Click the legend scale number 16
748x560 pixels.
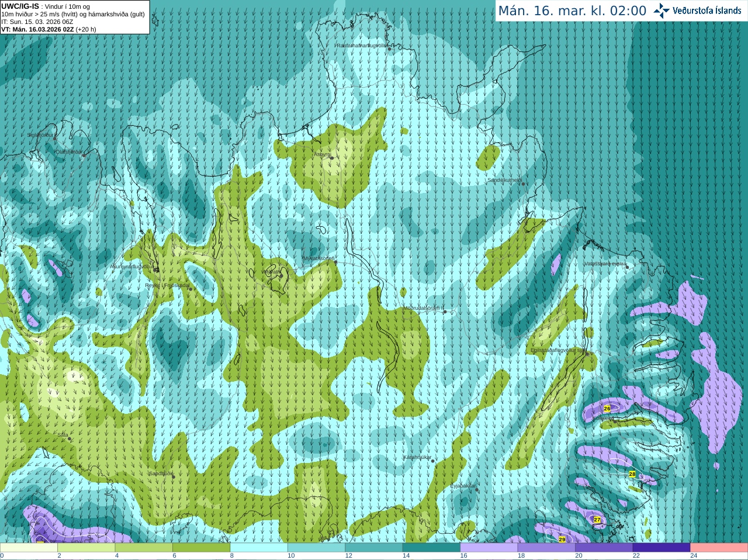click(x=464, y=556)
